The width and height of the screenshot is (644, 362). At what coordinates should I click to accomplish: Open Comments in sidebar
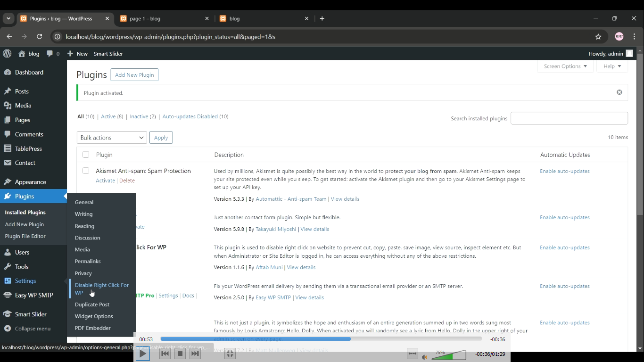pos(29,134)
